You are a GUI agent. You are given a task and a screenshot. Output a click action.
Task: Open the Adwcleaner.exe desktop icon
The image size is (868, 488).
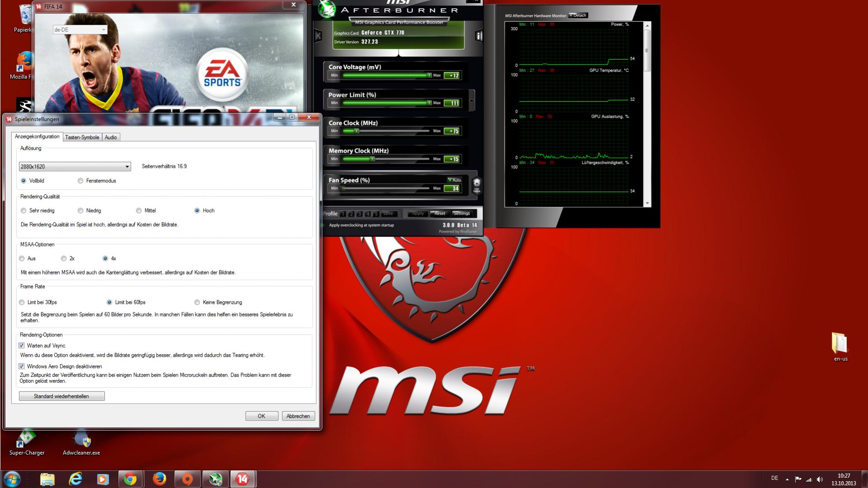point(81,442)
